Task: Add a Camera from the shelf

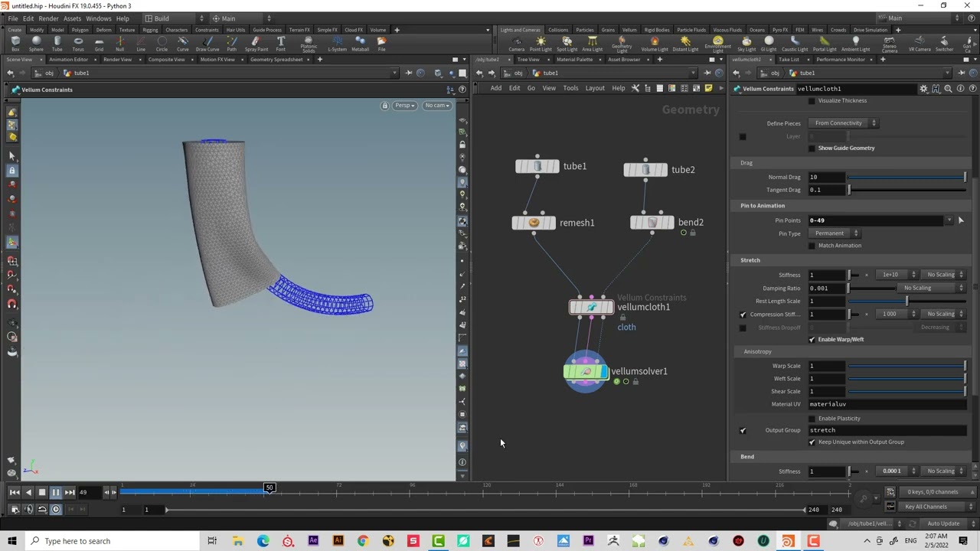Action: (x=517, y=44)
